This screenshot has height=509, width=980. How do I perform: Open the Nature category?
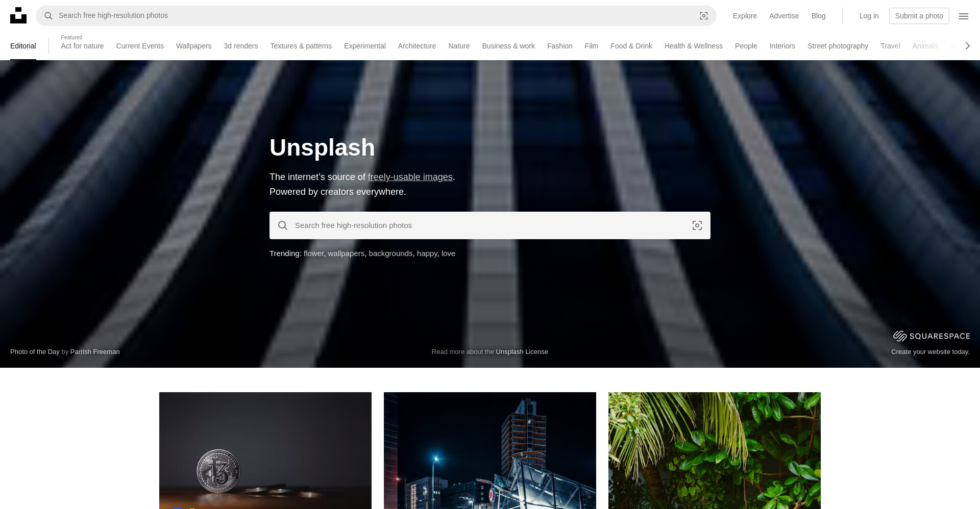coord(459,46)
